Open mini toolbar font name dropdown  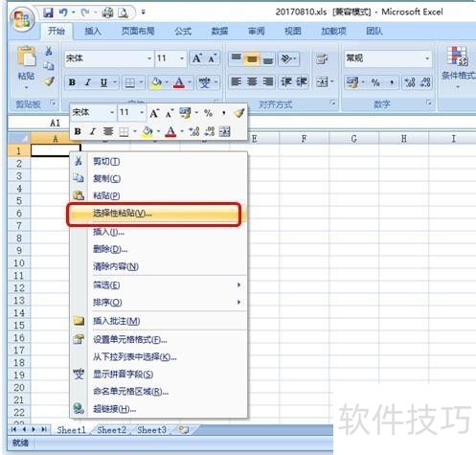[112, 113]
